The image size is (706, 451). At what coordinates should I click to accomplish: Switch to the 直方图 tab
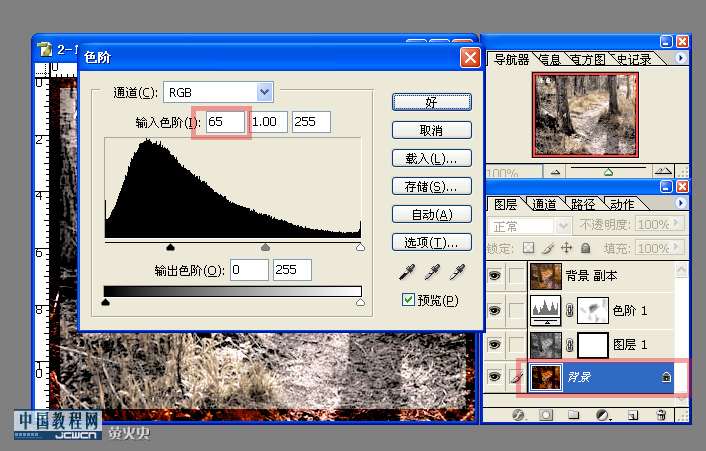coord(587,59)
